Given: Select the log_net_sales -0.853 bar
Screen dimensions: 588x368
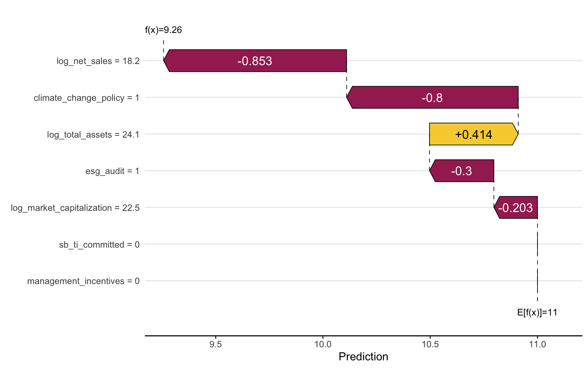Looking at the screenshot, I should 255,61.
